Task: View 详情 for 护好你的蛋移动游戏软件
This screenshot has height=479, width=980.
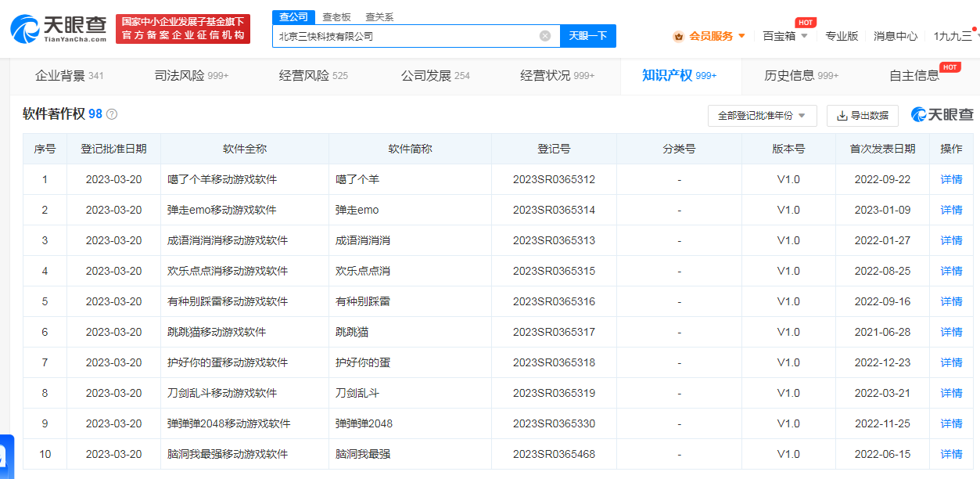Action: click(951, 362)
